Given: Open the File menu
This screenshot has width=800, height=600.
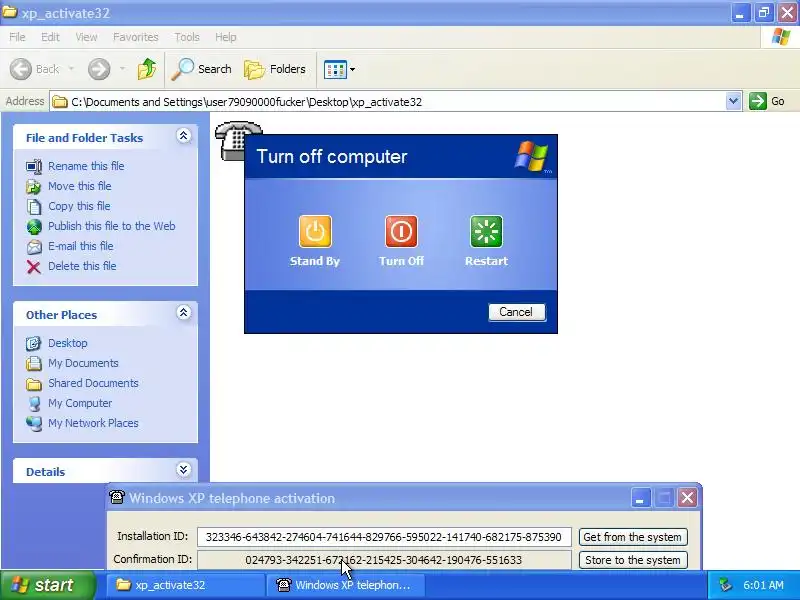Looking at the screenshot, I should 17,37.
